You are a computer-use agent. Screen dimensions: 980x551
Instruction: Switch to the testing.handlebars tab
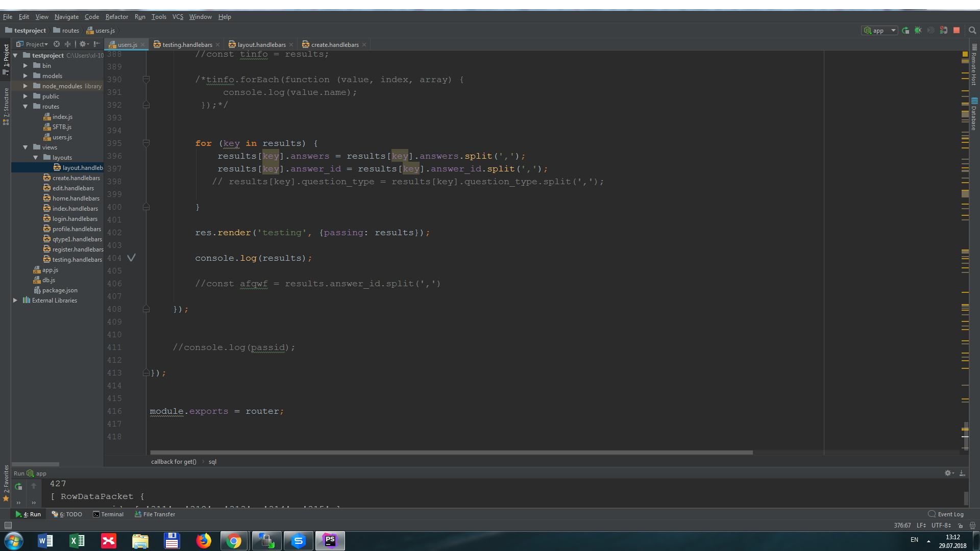[187, 45]
